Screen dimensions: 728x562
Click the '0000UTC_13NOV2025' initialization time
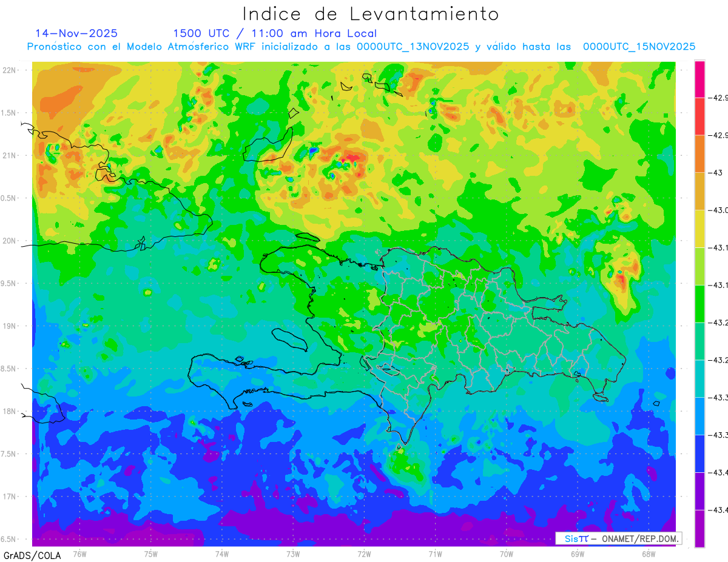[413, 47]
